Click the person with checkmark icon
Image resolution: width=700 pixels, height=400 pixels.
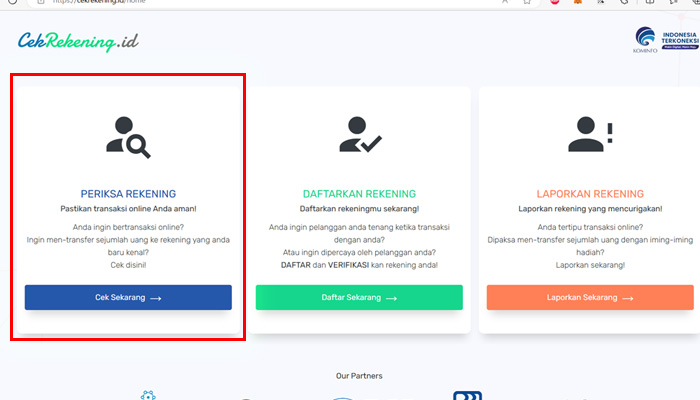(360, 135)
